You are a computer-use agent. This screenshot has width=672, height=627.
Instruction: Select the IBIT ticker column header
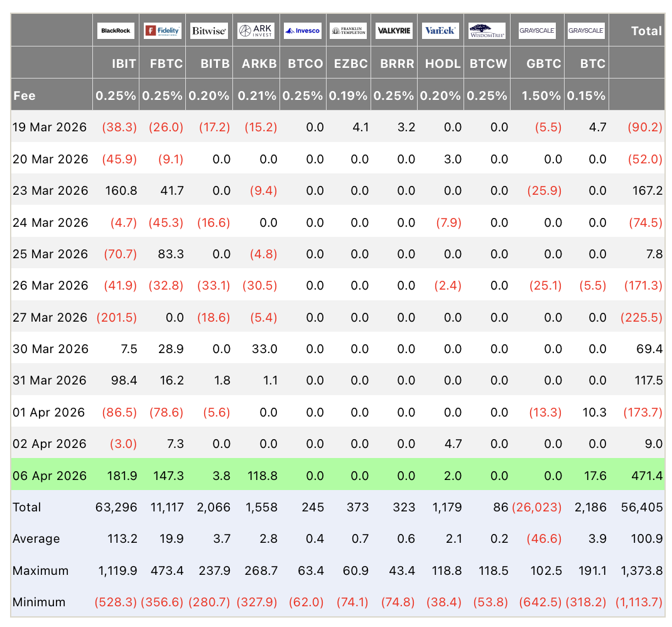[124, 63]
